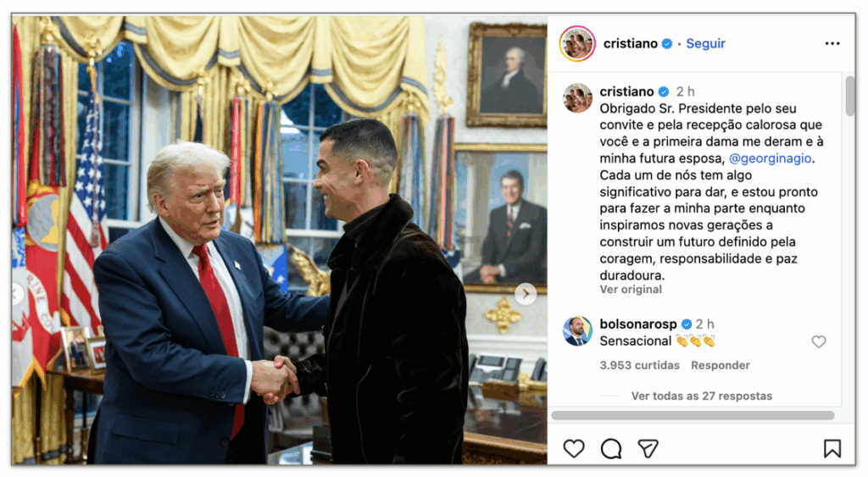
Task: View the 3.953 curtidas likes count
Action: point(639,365)
